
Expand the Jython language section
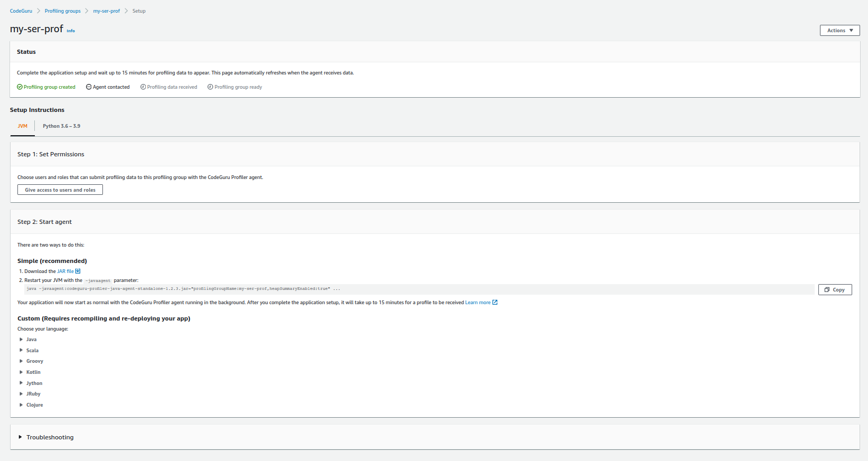(31, 383)
